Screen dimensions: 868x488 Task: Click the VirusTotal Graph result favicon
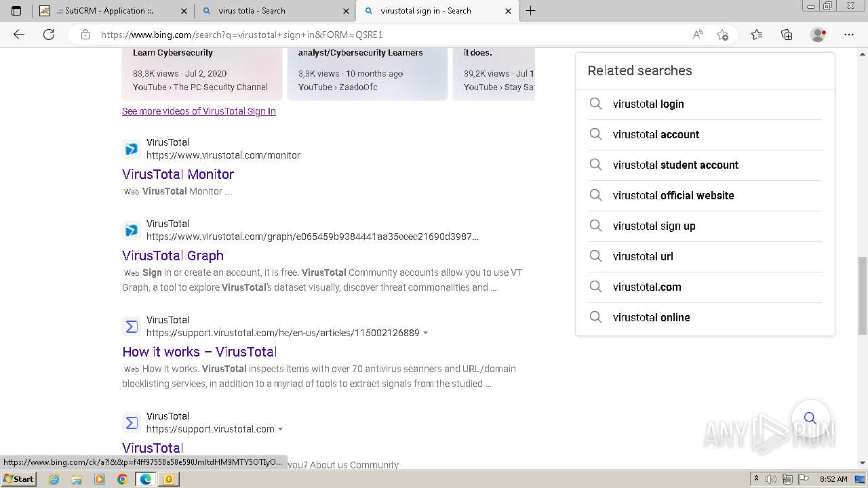132,230
